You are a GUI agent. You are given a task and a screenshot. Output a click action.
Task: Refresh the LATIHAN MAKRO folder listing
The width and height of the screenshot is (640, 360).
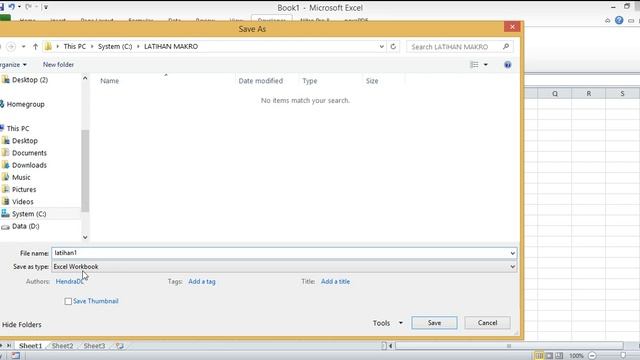[393, 47]
